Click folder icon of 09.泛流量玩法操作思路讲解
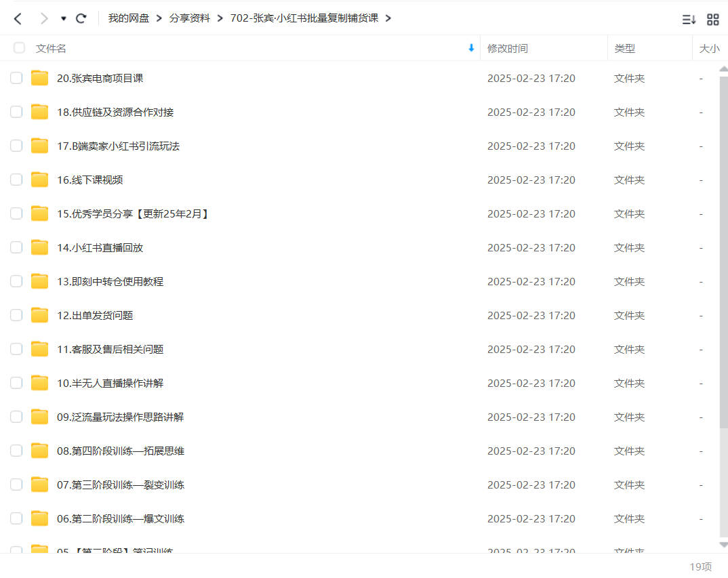The height and width of the screenshot is (578, 728). point(39,417)
